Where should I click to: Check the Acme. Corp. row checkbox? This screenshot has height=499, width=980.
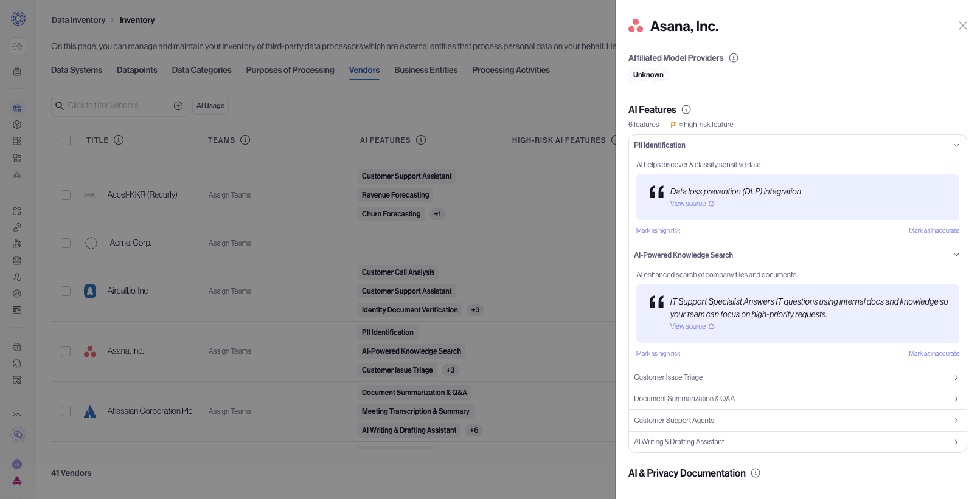pos(66,243)
